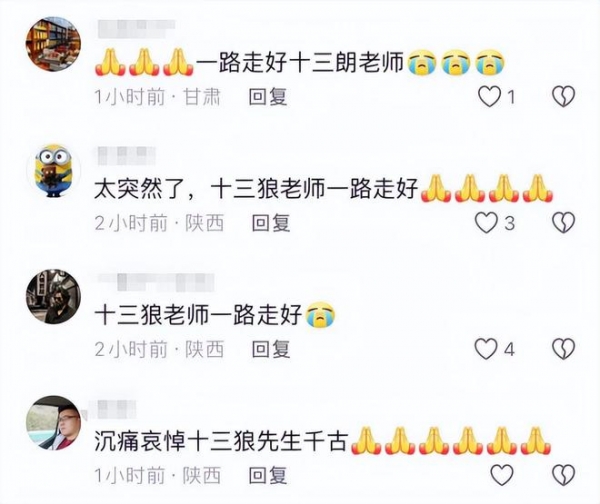This screenshot has width=600, height=504.
Task: Select comment text 十三狼老师一路走好 with crying emoji
Action: tap(215, 315)
